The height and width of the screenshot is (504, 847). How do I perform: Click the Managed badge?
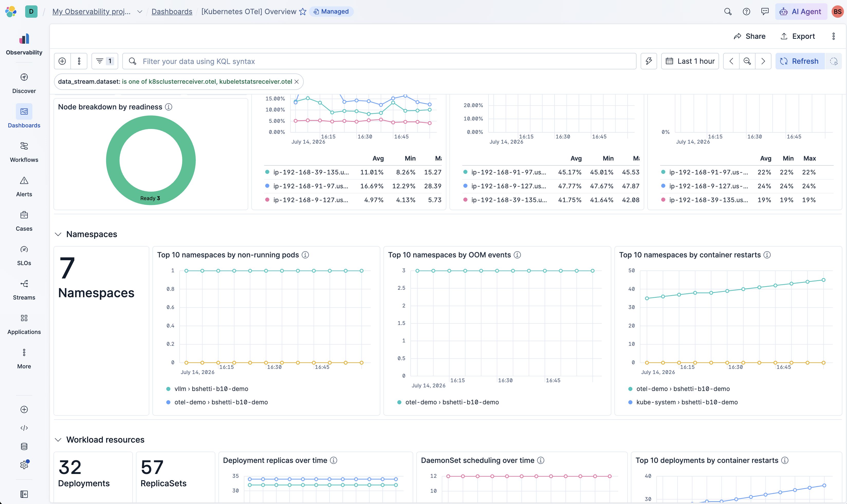click(331, 12)
